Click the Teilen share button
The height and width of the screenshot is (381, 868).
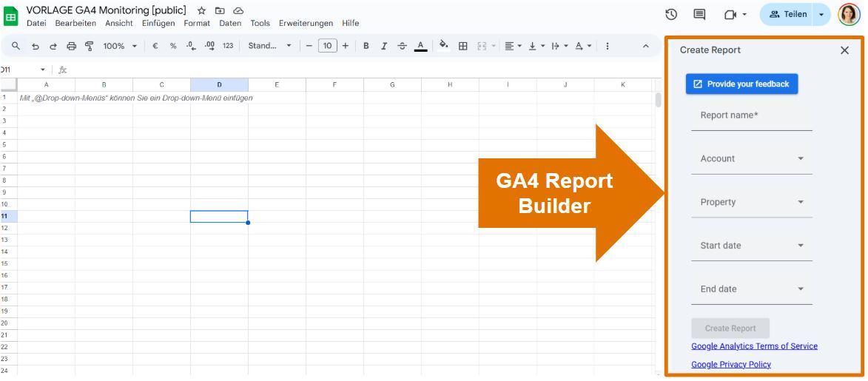coord(787,14)
